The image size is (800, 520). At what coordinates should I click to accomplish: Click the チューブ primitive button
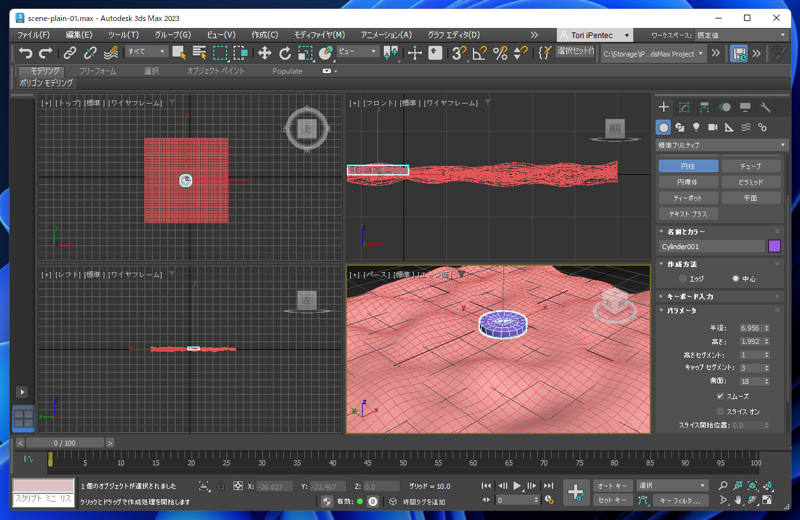[x=751, y=166]
